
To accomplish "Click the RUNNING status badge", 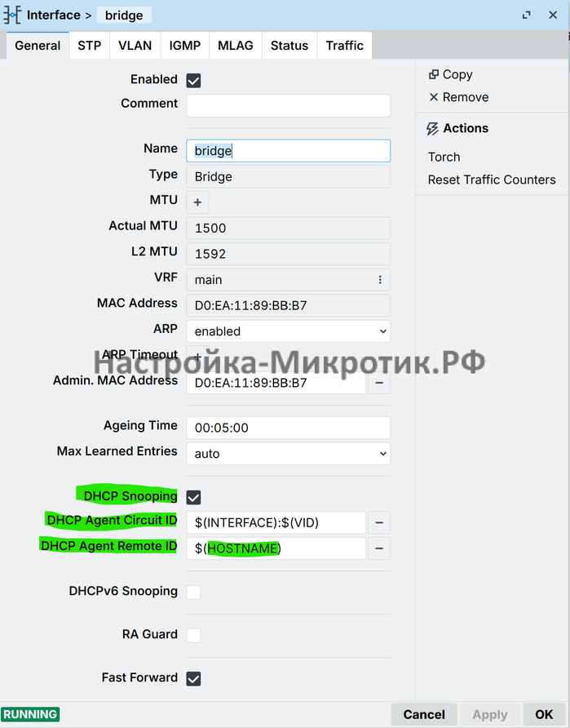I will (30, 714).
